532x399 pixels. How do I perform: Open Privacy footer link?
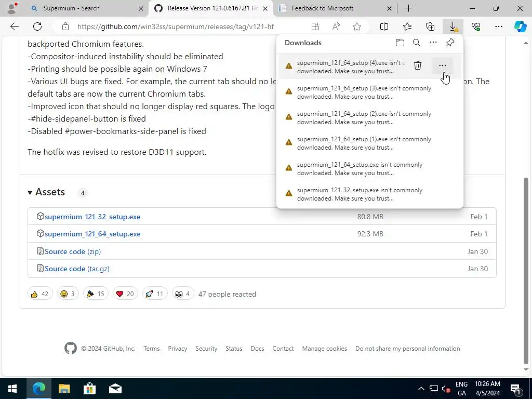(178, 349)
